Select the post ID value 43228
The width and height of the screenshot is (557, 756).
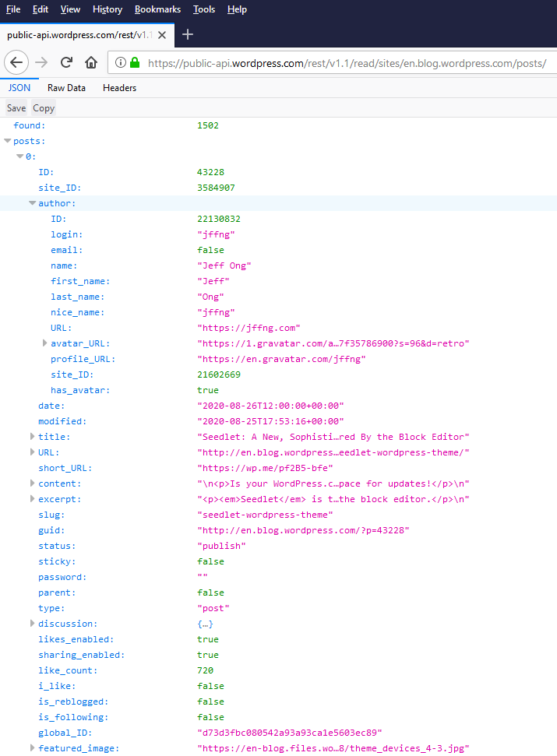tap(211, 172)
